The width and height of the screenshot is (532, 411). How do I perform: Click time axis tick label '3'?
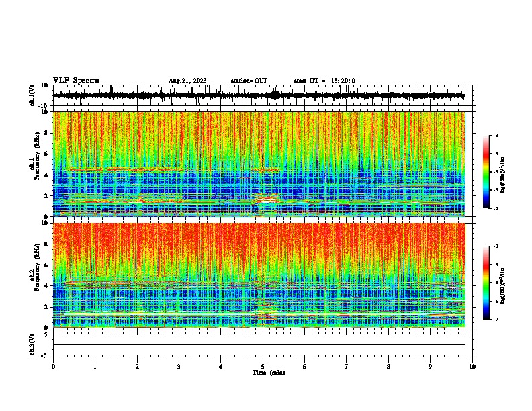tap(179, 367)
